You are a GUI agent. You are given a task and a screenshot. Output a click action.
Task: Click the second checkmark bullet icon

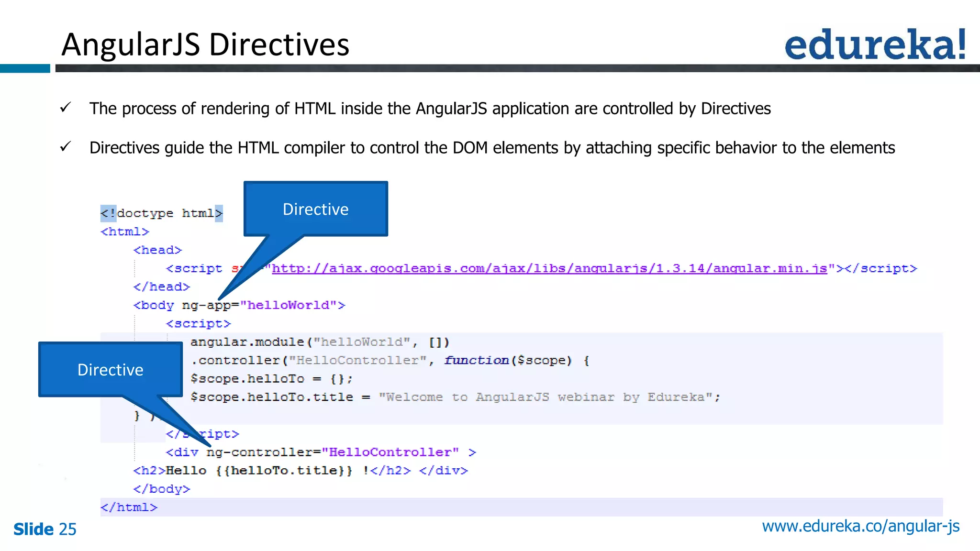66,147
